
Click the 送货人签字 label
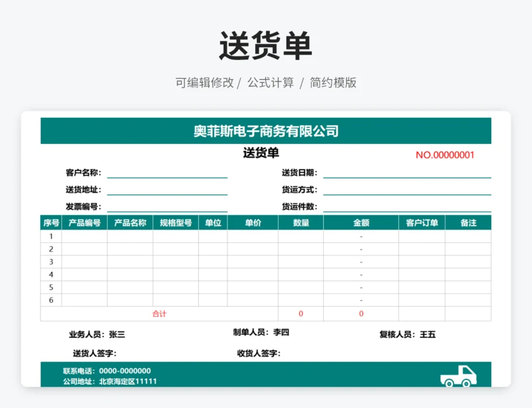click(94, 353)
